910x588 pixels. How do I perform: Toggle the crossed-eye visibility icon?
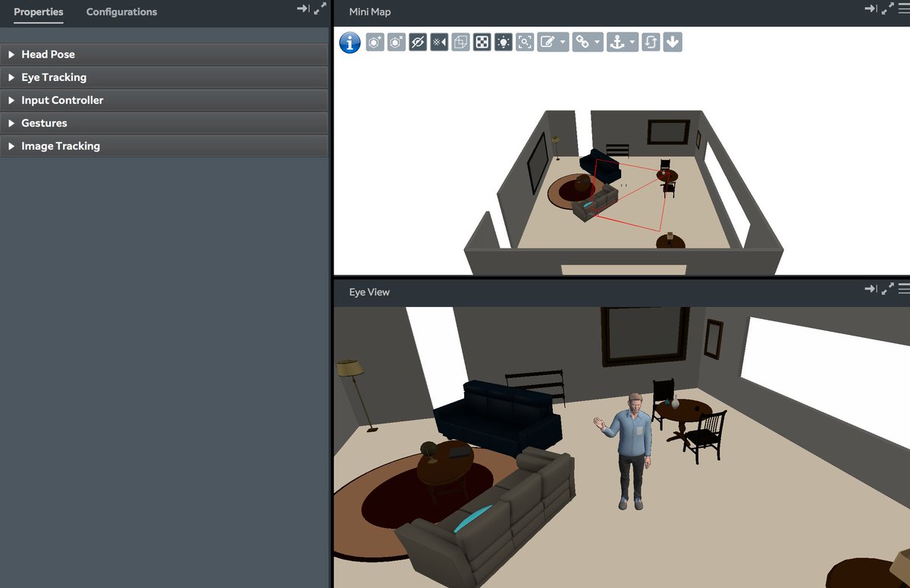[x=417, y=42]
